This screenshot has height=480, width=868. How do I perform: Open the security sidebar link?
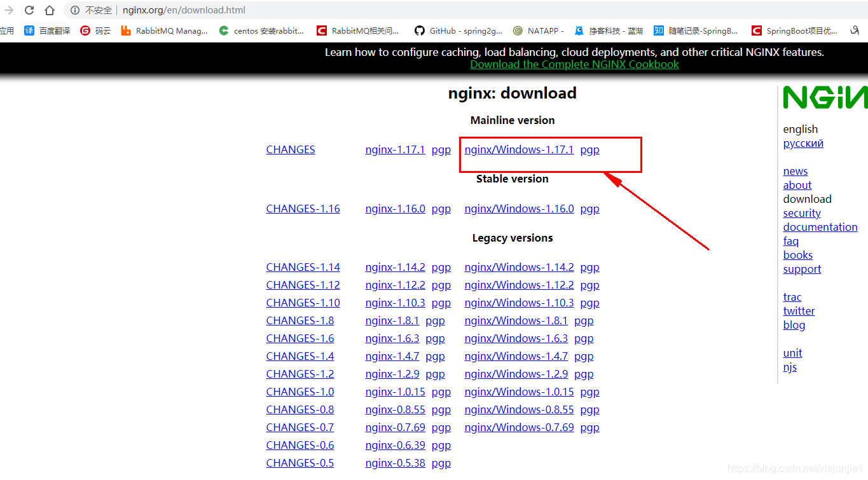[802, 213]
